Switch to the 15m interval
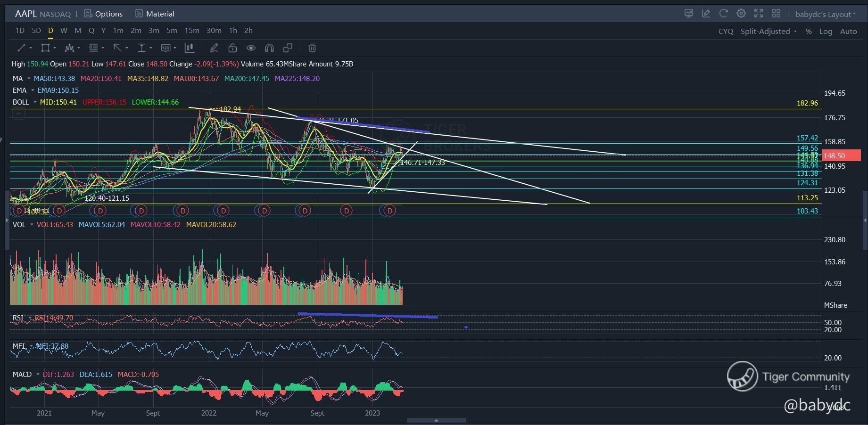The width and height of the screenshot is (868, 425). click(191, 31)
